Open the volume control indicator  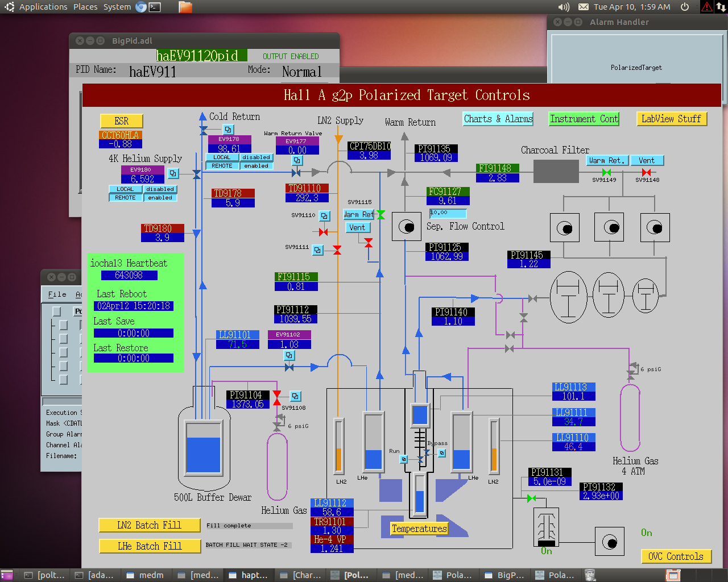tap(564, 7)
